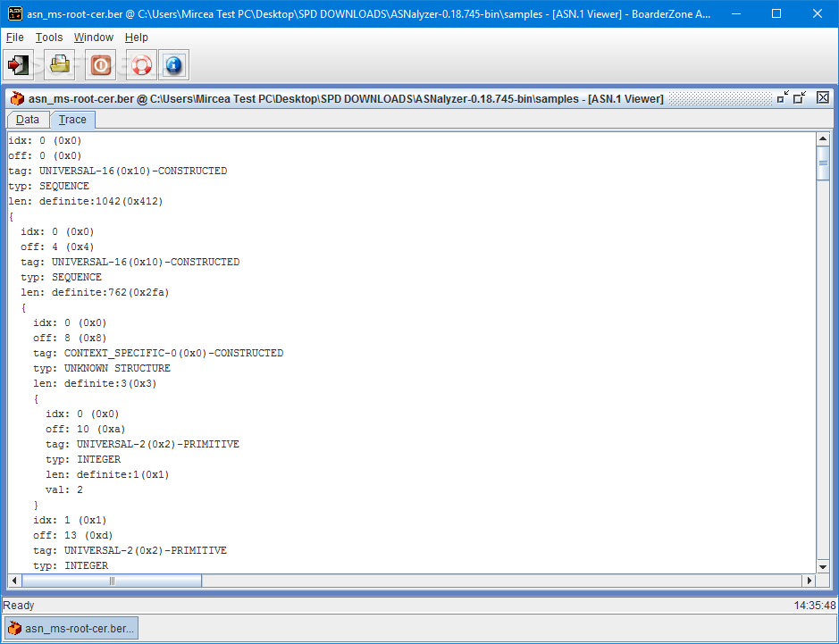The width and height of the screenshot is (839, 644).
Task: Click the asn_ms-root-cer.ber taskbar button
Action: click(71, 628)
